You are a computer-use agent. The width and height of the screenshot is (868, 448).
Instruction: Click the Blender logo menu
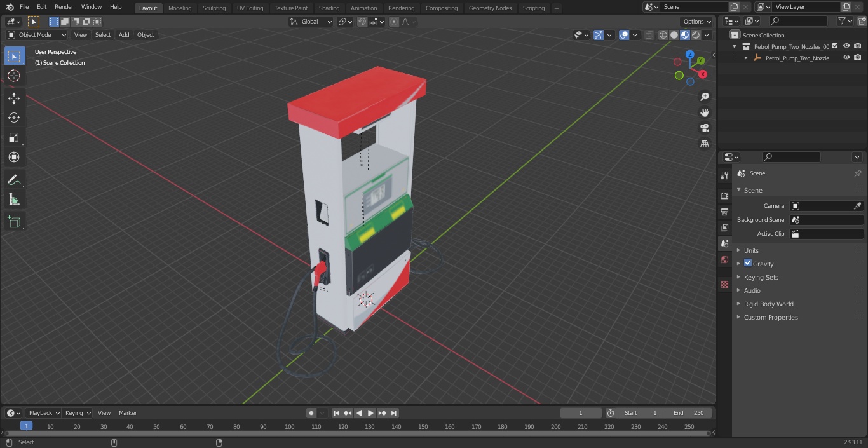pyautogui.click(x=10, y=7)
